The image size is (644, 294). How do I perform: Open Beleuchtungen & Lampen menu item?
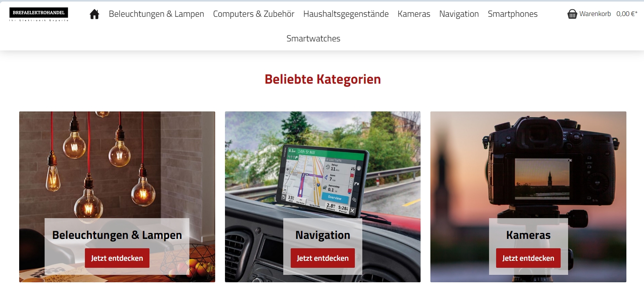pos(157,14)
